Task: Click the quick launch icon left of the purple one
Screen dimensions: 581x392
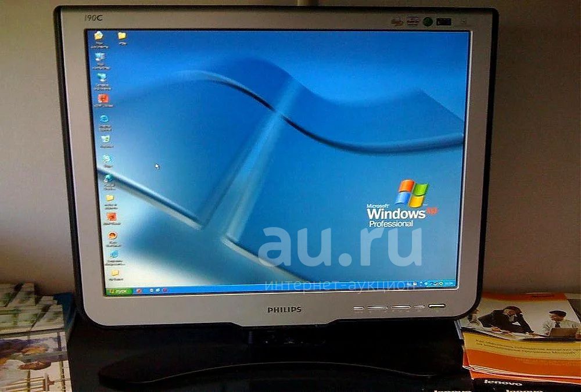Action: (158, 290)
